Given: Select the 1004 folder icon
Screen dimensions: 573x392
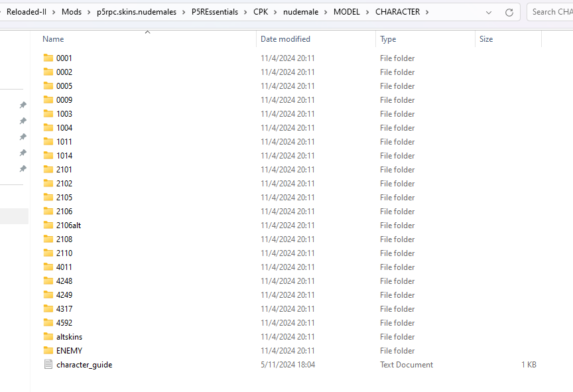Looking at the screenshot, I should click(x=48, y=127).
